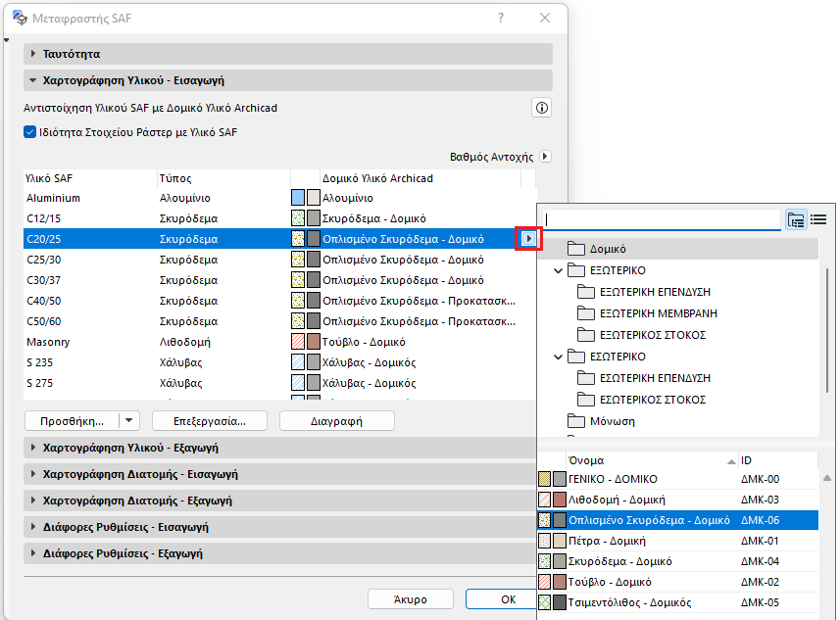
Task: Click the fill icon of Πέτρα - Δομική
Action: (x=544, y=541)
